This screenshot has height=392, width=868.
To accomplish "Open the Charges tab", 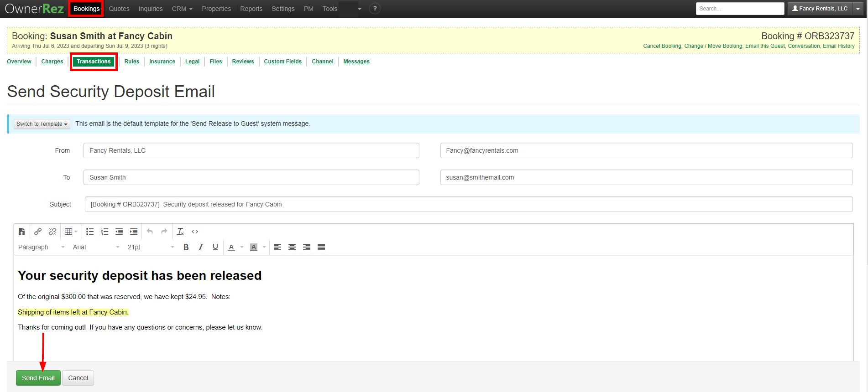I will [x=52, y=62].
